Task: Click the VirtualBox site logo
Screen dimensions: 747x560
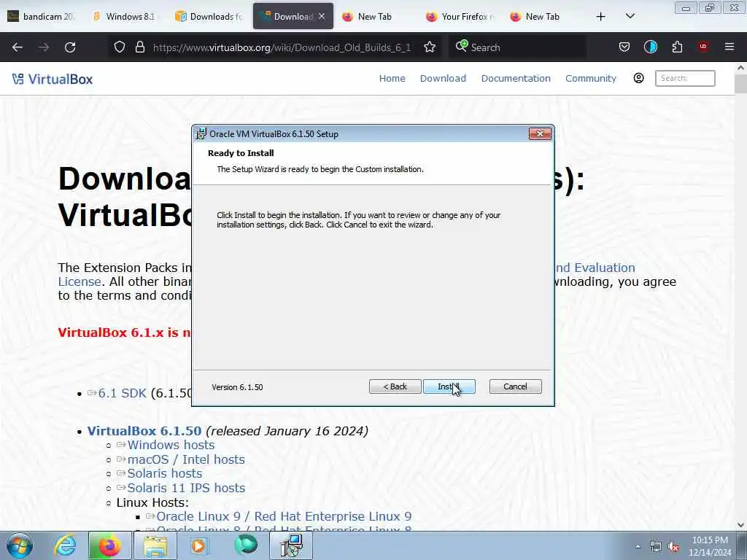Action: tap(53, 79)
